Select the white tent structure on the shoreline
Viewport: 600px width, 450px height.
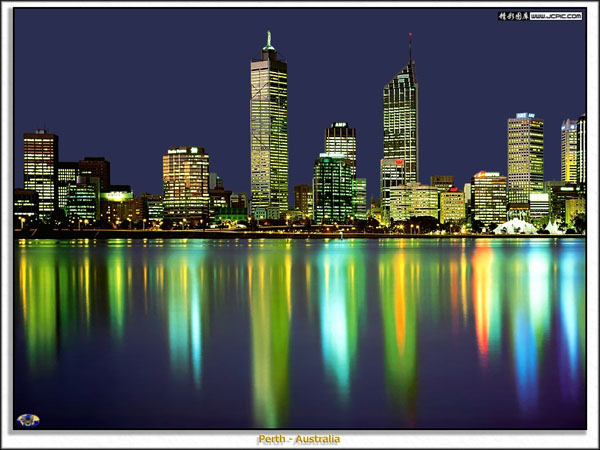pyautogui.click(x=516, y=227)
